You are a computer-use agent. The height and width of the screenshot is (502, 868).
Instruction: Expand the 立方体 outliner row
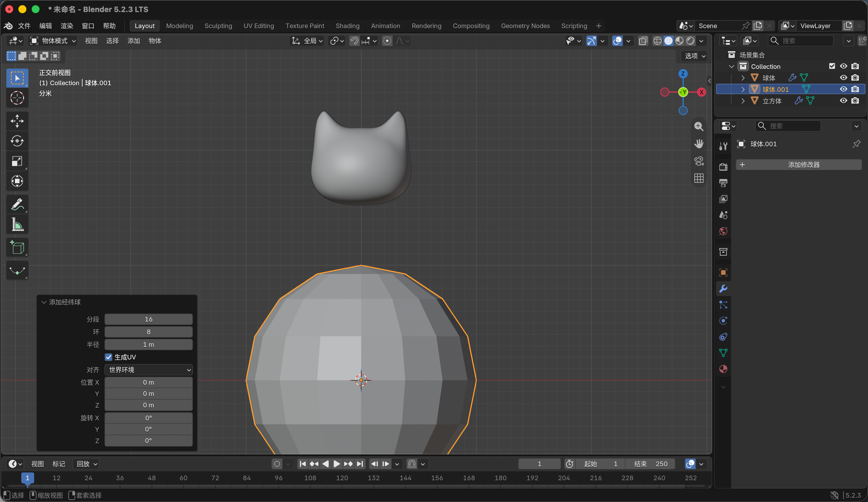[743, 100]
